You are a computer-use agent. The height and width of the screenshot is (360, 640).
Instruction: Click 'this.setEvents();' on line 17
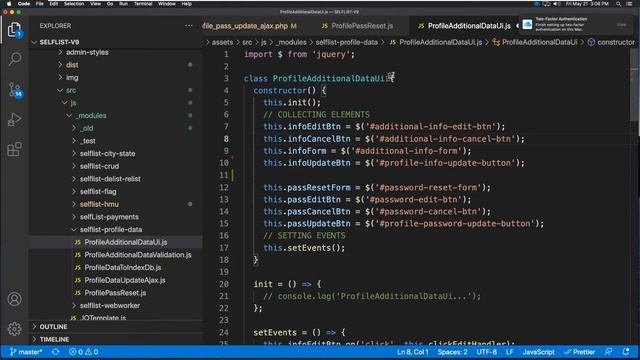304,248
